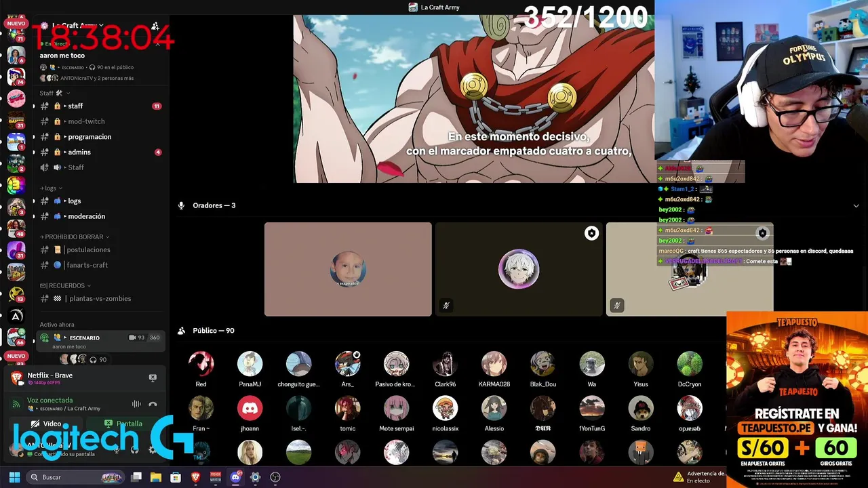Open audience member nicolassix avatar
Screen dimensions: 868x488
[445, 409]
